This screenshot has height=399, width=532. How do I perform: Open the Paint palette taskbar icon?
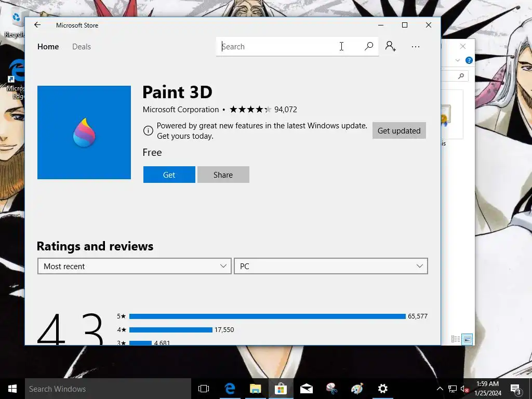pyautogui.click(x=357, y=389)
